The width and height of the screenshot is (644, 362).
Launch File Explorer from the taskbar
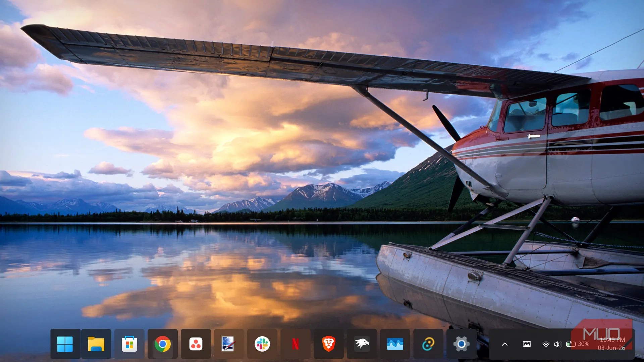click(96, 344)
